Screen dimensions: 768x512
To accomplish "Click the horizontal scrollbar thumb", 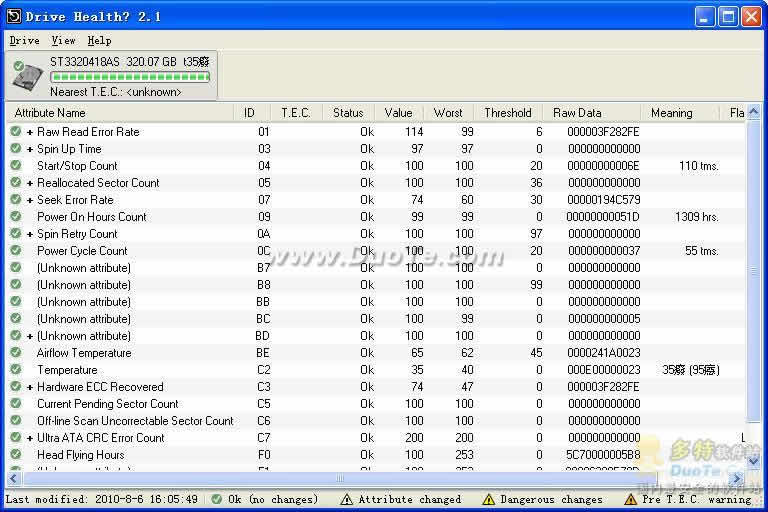I will [340, 478].
